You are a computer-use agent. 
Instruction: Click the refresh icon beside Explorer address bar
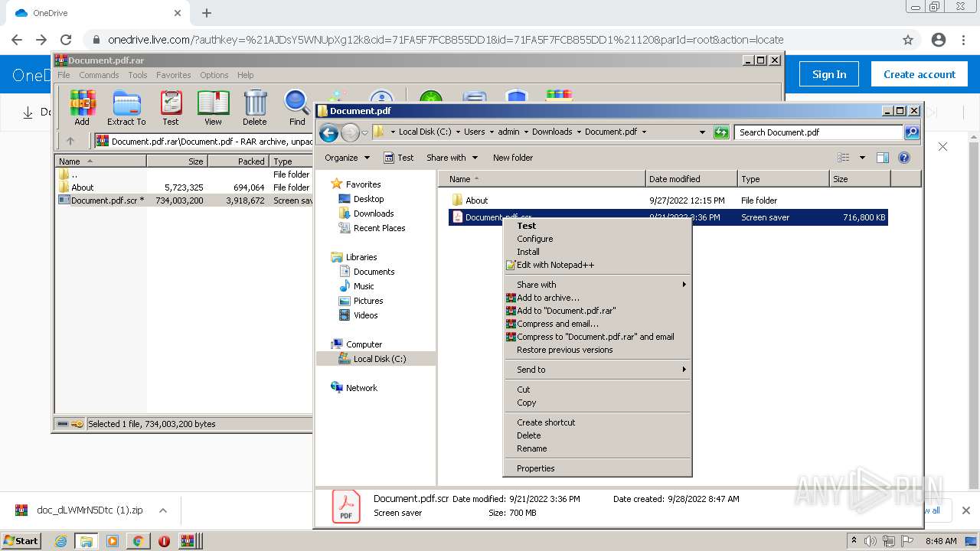coord(721,132)
